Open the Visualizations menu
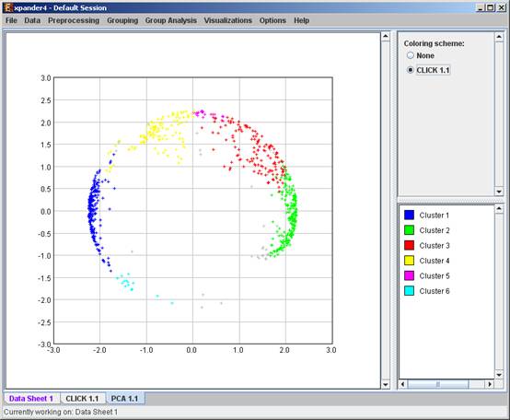Viewport: 510px width, 420px height. coord(227,20)
